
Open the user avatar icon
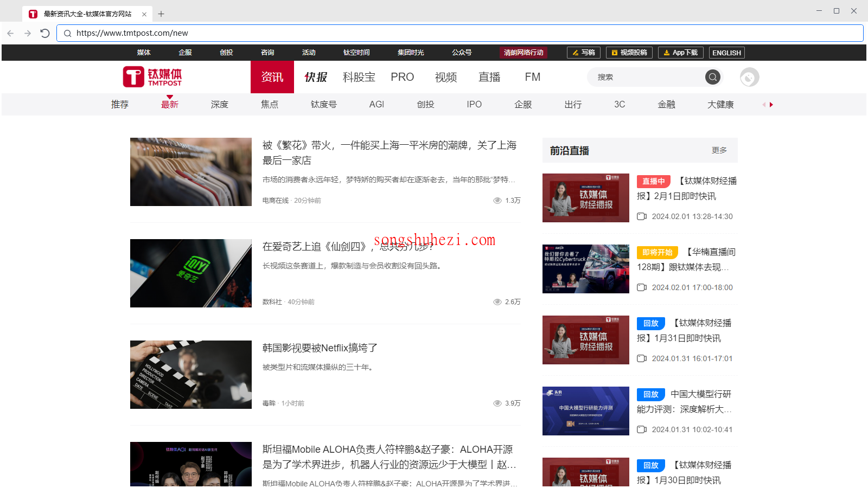[x=749, y=77]
